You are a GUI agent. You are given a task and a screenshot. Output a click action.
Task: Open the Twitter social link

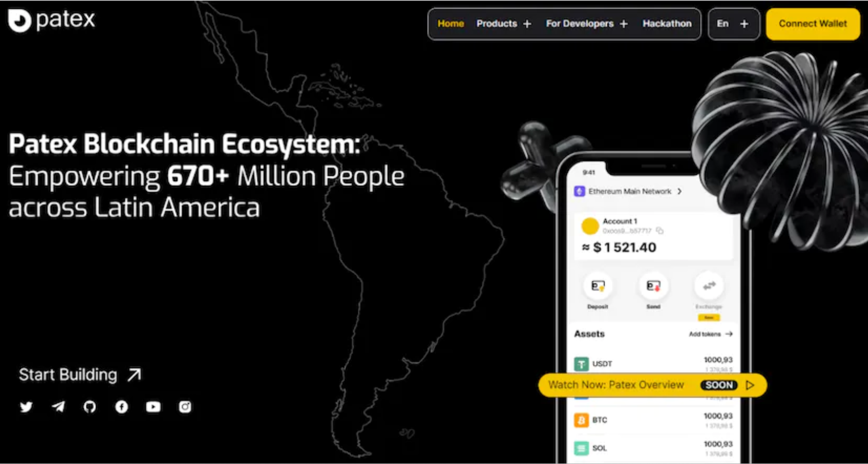(x=26, y=407)
